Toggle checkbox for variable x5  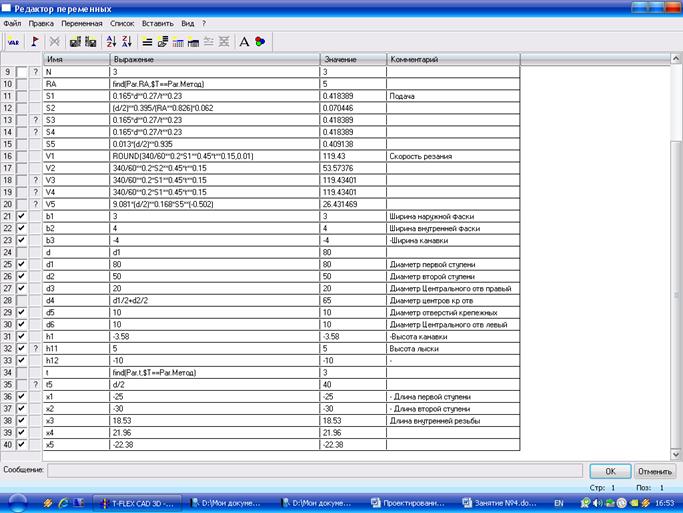21,445
